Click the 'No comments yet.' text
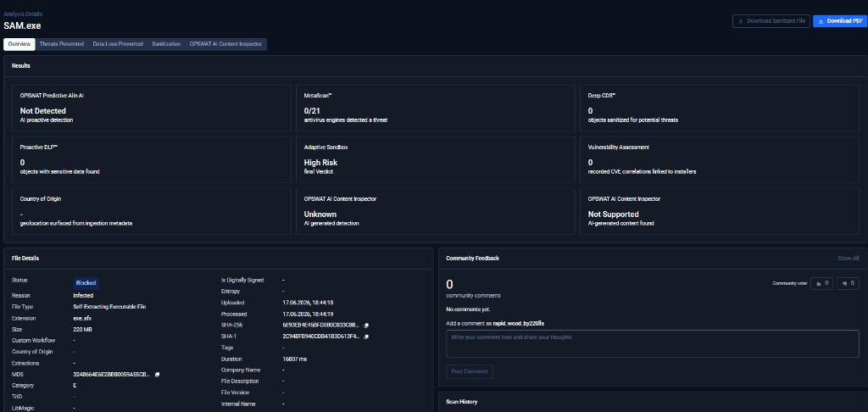 (468, 309)
